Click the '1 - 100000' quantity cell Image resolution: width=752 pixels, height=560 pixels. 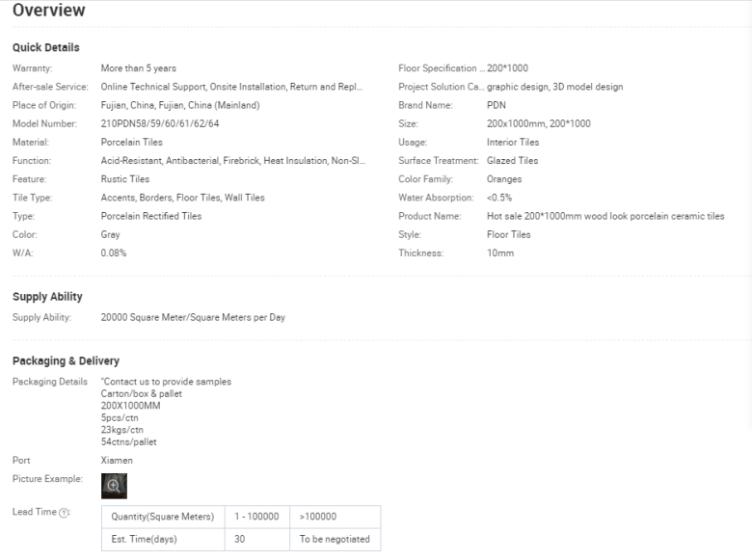tap(255, 517)
